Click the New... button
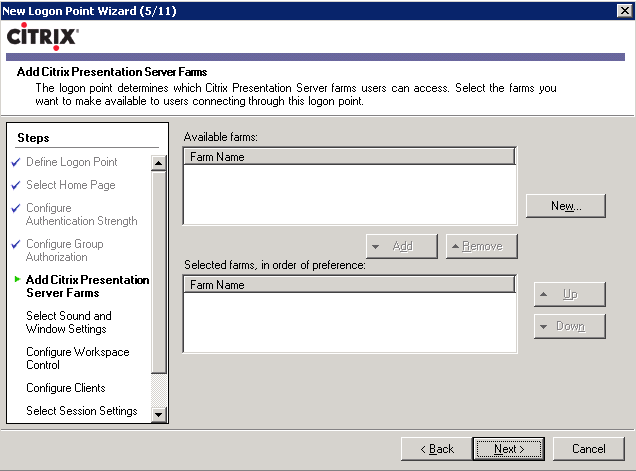 566,206
